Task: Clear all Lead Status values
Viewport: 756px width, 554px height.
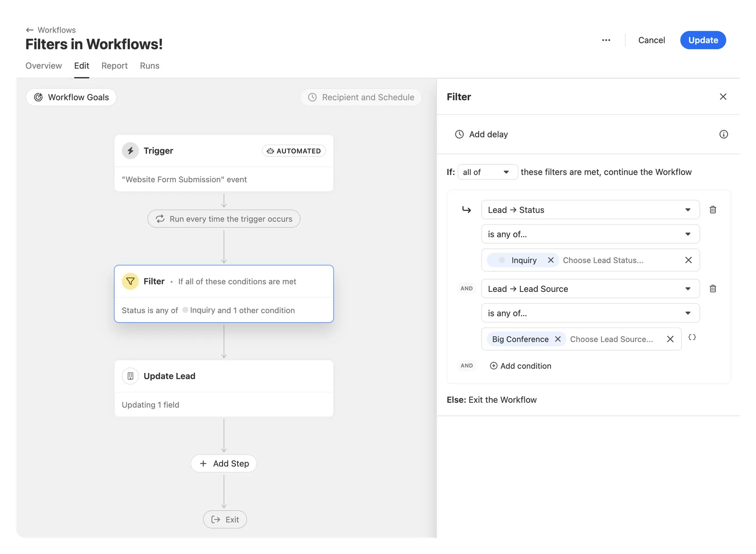Action: pos(688,260)
